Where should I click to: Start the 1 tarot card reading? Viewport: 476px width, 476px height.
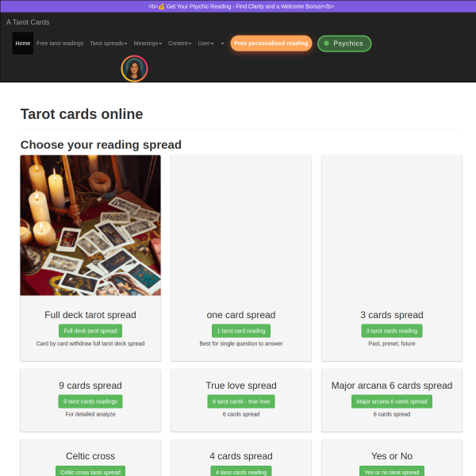pyautogui.click(x=241, y=331)
